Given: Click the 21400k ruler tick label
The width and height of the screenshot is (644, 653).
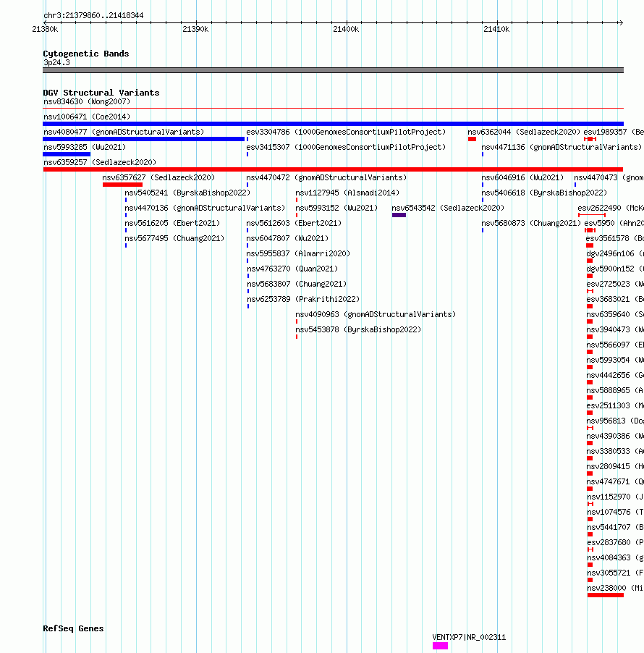Looking at the screenshot, I should pyautogui.click(x=346, y=29).
